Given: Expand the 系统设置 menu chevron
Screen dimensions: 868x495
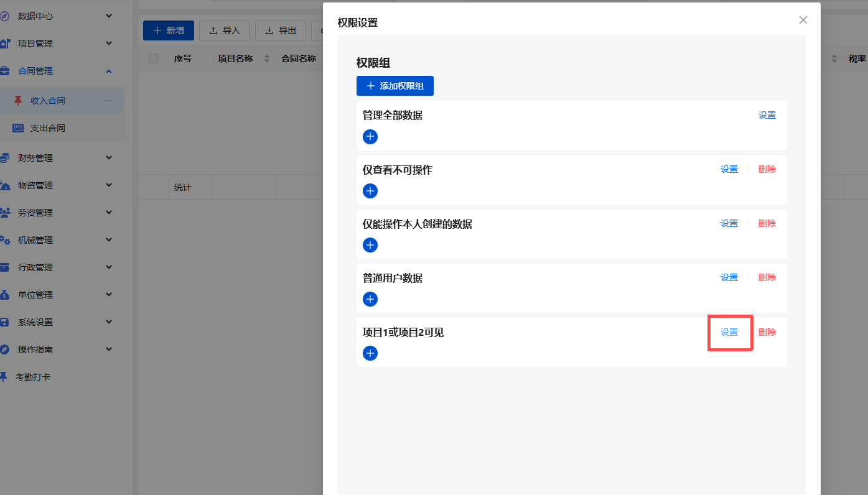Looking at the screenshot, I should (109, 322).
